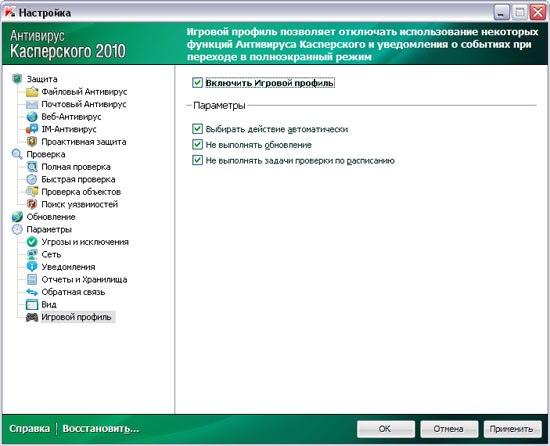Click the Поиск уязвимостей icon
This screenshot has height=446, width=550.
[32, 204]
